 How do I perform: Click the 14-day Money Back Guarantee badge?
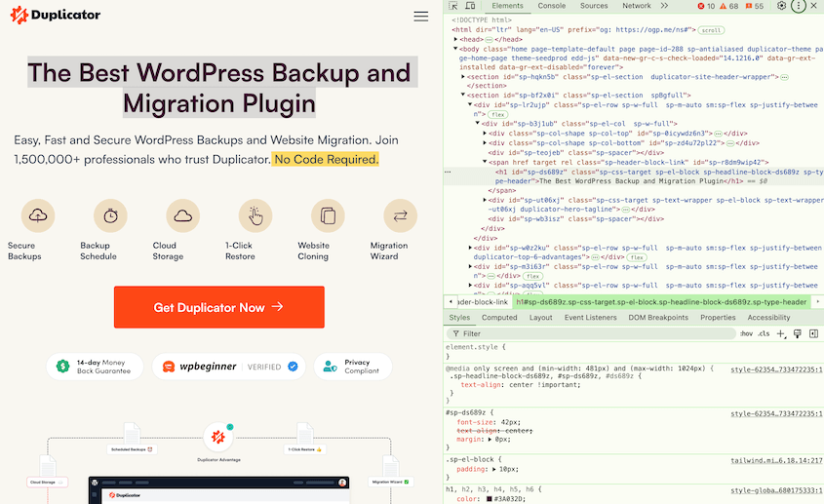(x=95, y=367)
